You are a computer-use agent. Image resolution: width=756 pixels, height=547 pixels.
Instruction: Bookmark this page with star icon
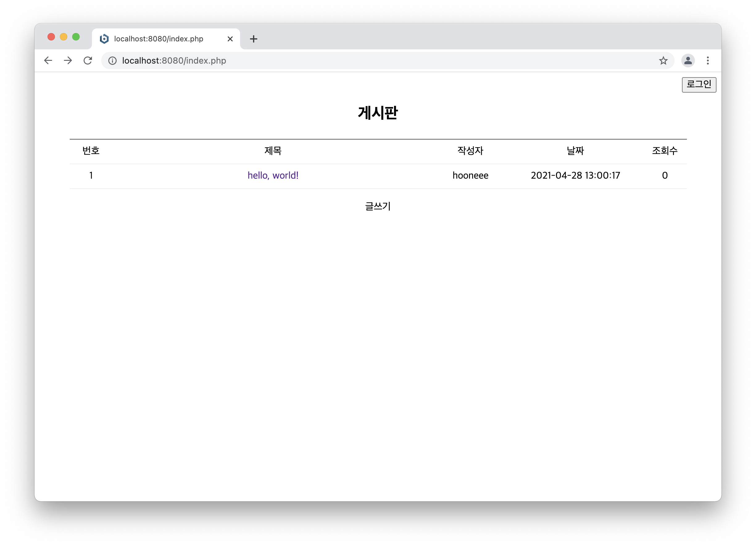point(663,61)
